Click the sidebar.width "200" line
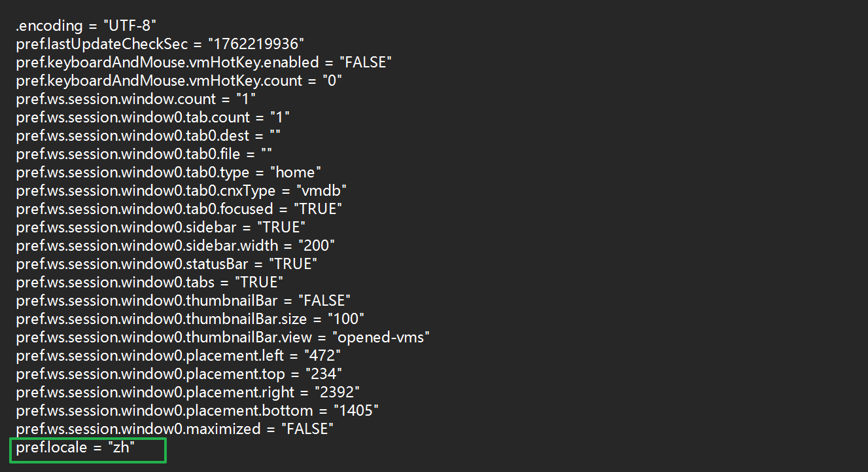The width and height of the screenshot is (868, 472). pos(175,246)
